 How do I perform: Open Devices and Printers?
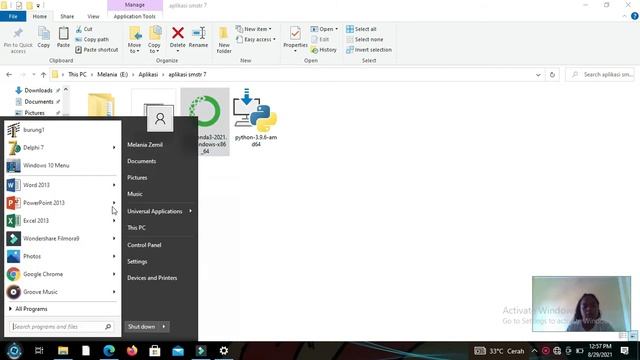(152, 278)
